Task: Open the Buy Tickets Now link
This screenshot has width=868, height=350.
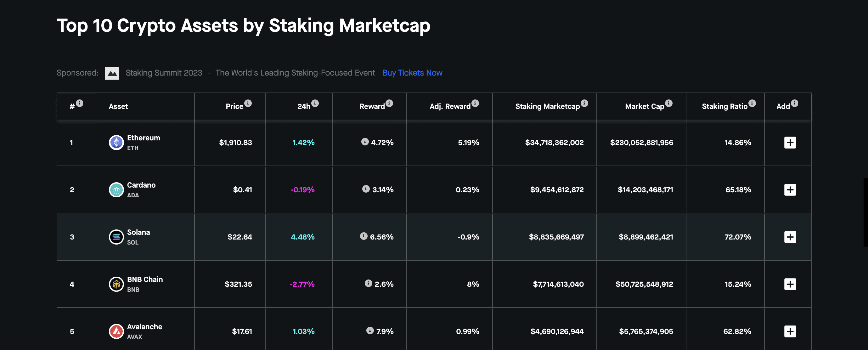Action: (x=412, y=73)
